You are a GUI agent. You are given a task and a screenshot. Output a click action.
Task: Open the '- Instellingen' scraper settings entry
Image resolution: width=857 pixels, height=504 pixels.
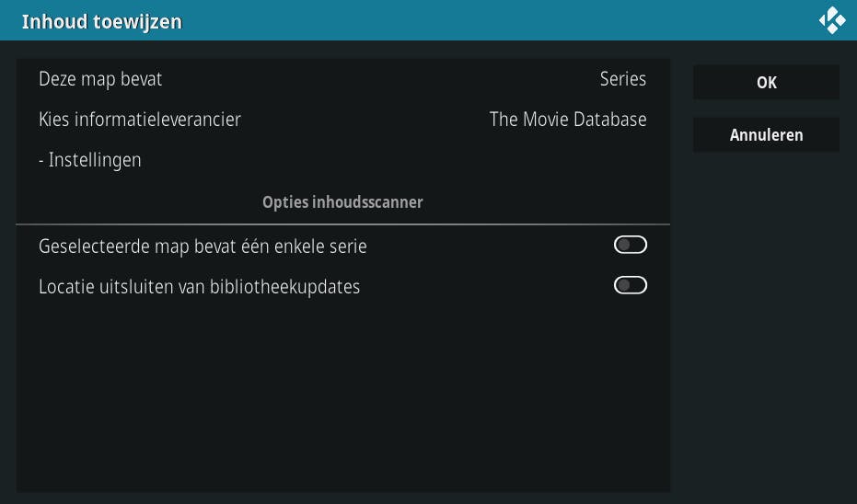coord(90,160)
